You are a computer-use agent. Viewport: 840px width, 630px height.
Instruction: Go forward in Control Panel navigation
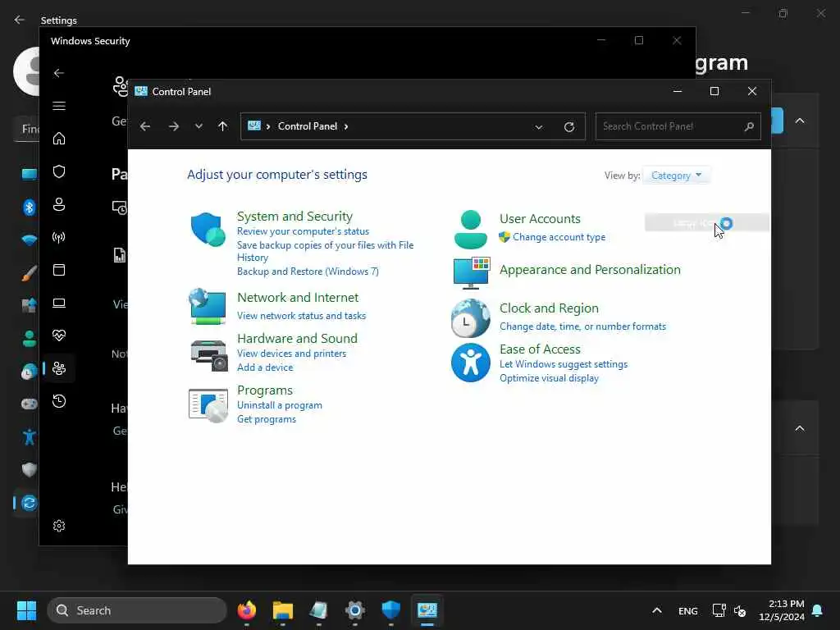[x=174, y=126]
